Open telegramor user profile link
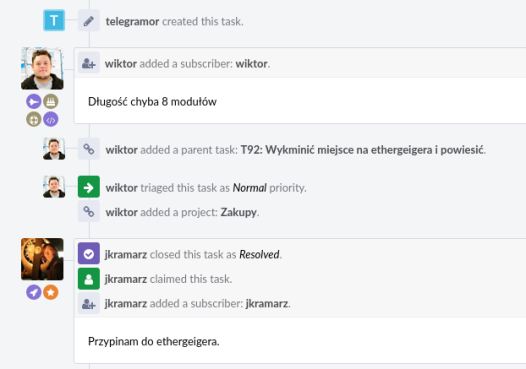 [x=133, y=21]
